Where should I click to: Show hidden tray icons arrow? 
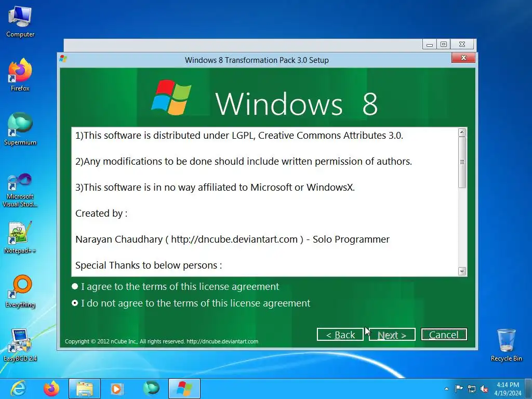click(446, 389)
